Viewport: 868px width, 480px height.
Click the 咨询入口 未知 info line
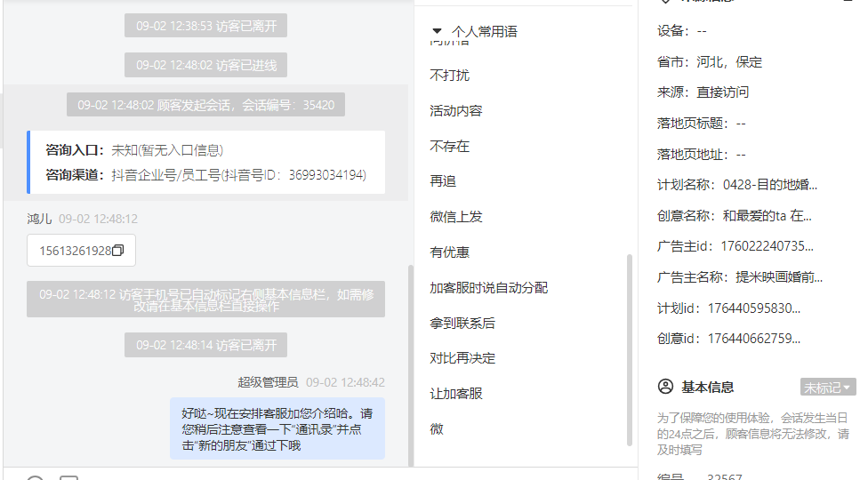tap(134, 150)
